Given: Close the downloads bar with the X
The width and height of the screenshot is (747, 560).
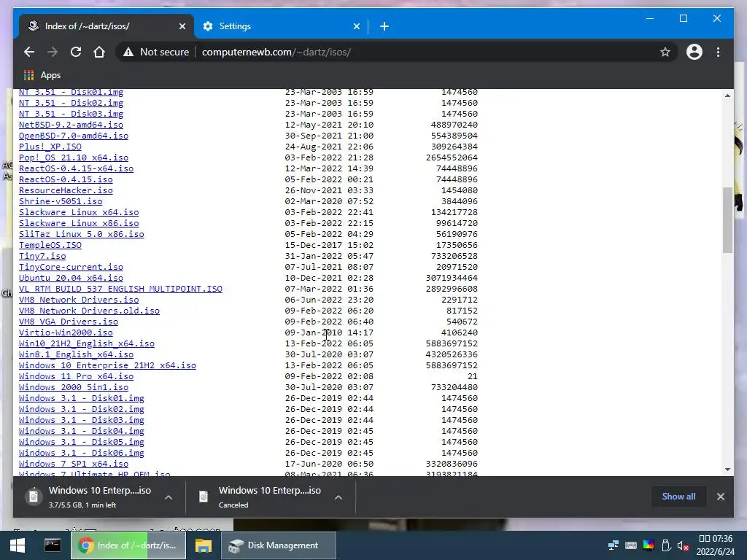Looking at the screenshot, I should pyautogui.click(x=720, y=497).
